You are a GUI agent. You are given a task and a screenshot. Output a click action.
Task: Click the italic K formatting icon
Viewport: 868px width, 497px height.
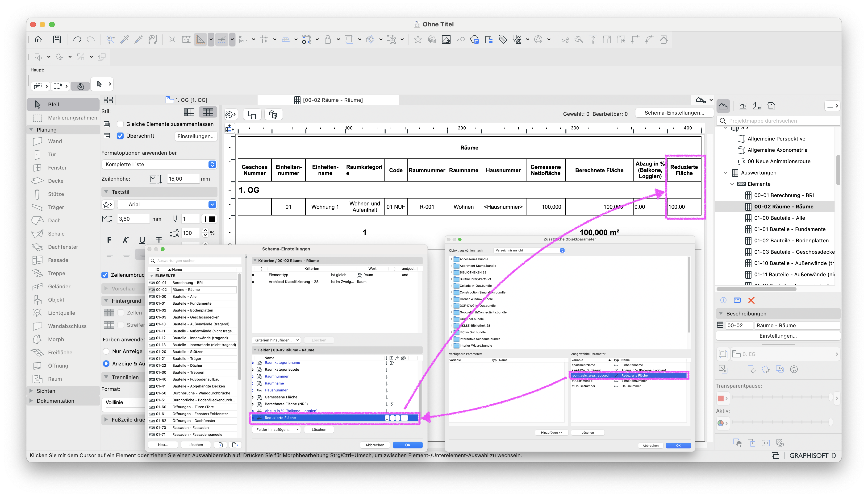point(126,240)
